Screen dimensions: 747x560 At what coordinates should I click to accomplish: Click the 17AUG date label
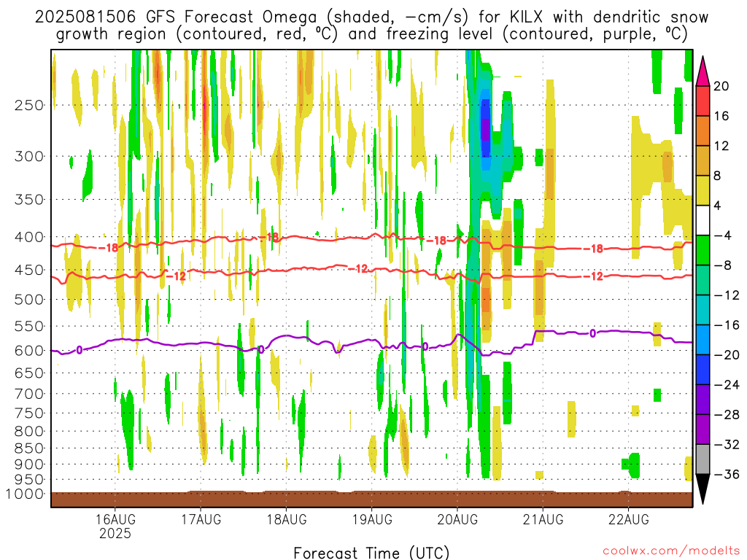click(201, 519)
